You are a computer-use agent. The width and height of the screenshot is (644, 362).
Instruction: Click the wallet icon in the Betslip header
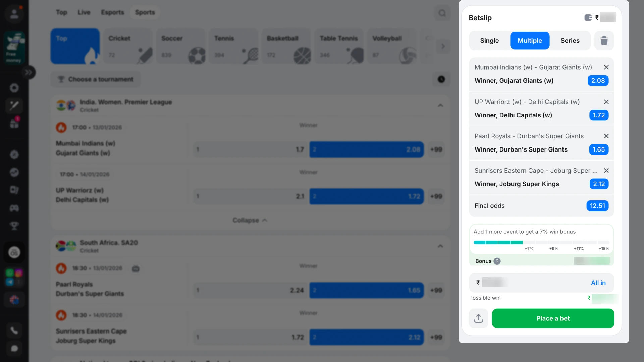[x=588, y=18]
